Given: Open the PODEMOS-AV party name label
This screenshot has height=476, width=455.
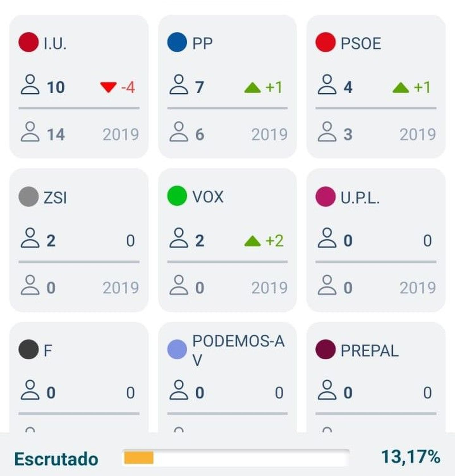Looking at the screenshot, I should [x=238, y=350].
